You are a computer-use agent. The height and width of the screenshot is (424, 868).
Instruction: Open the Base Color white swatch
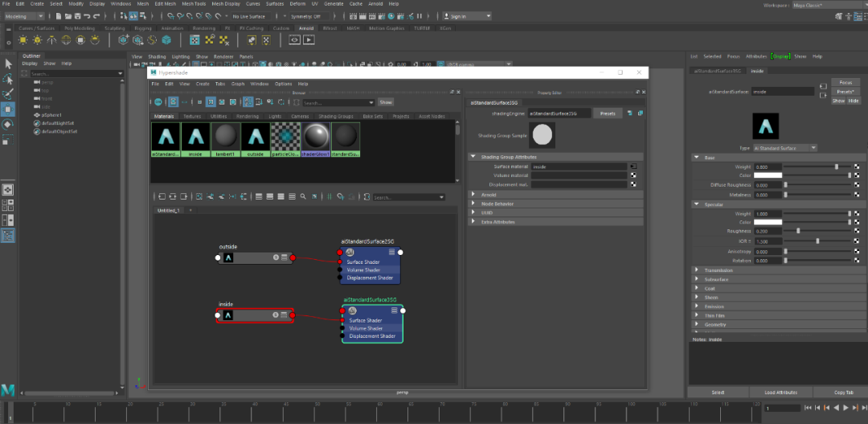pos(768,175)
